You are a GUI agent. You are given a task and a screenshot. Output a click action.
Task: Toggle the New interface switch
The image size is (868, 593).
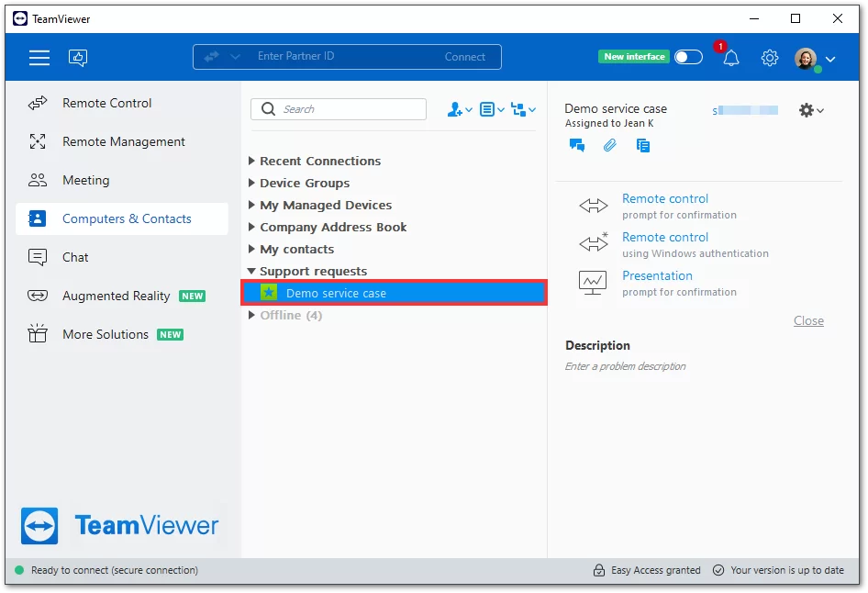[x=688, y=57]
